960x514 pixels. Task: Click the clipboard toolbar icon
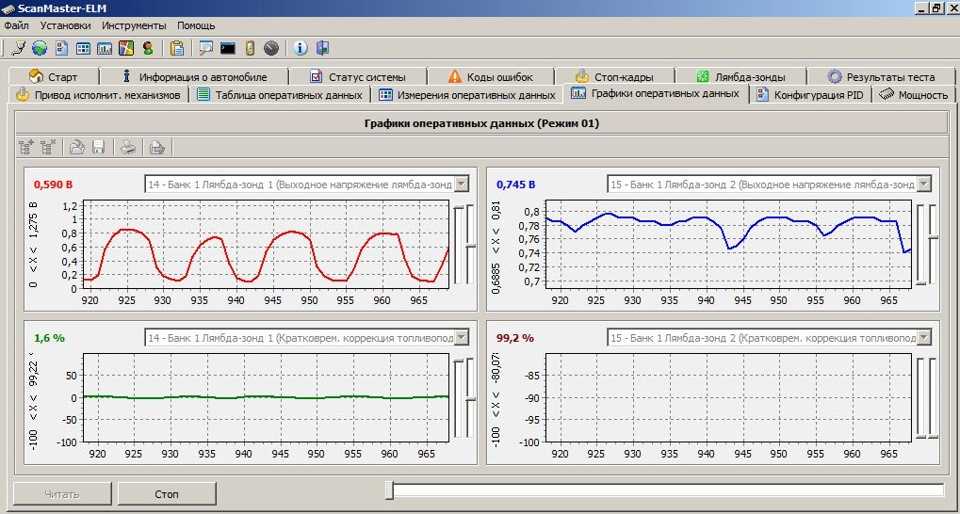click(x=178, y=48)
